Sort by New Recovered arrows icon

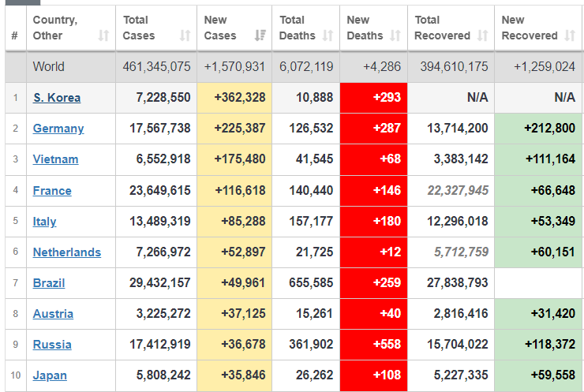570,35
